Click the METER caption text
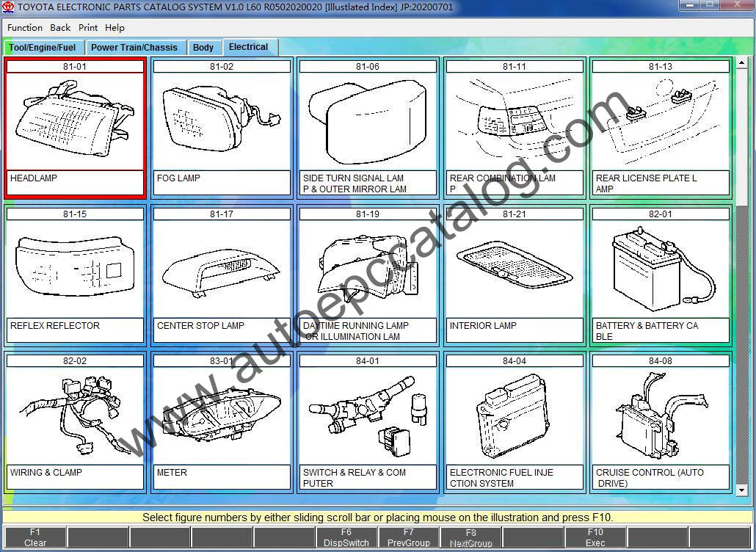756x552 pixels. pyautogui.click(x=172, y=473)
